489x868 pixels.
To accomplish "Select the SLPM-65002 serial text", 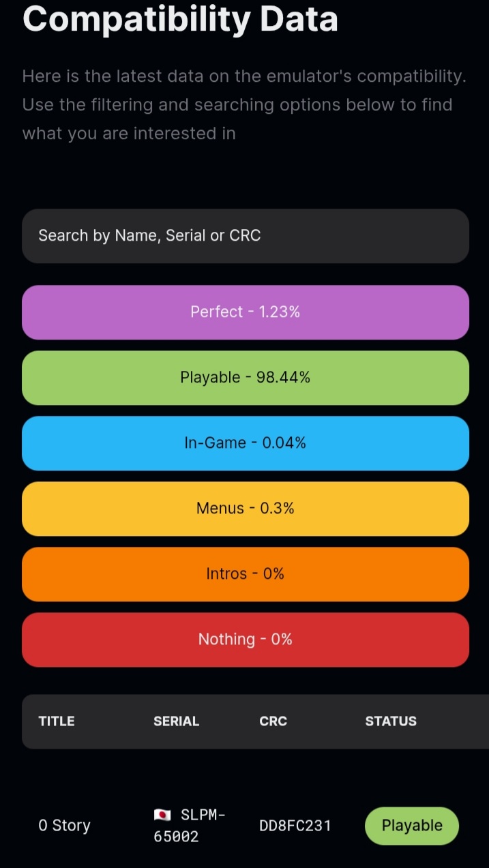I will 190,826.
